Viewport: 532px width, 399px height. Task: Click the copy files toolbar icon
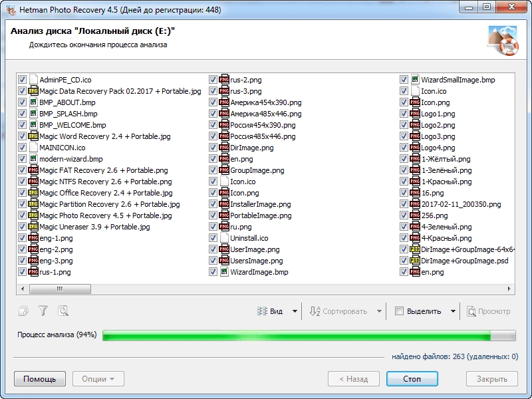[23, 311]
